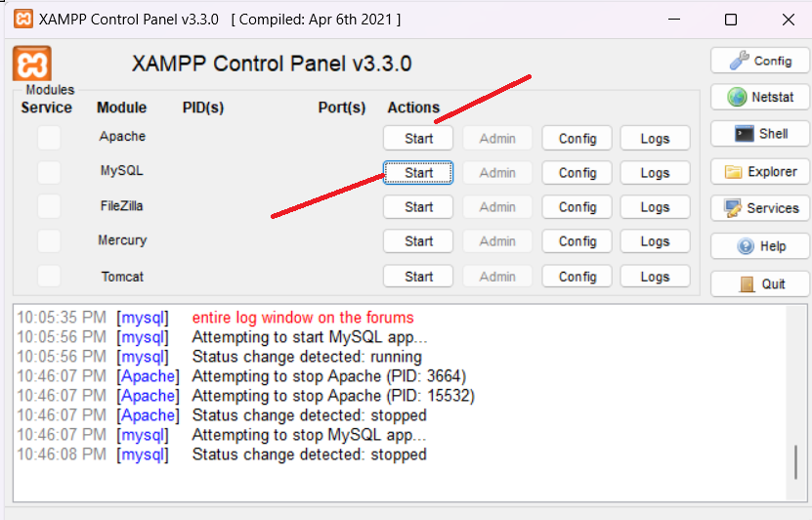Viewport: 812px width, 520px height.
Task: Click the Actions column header
Action: (413, 108)
